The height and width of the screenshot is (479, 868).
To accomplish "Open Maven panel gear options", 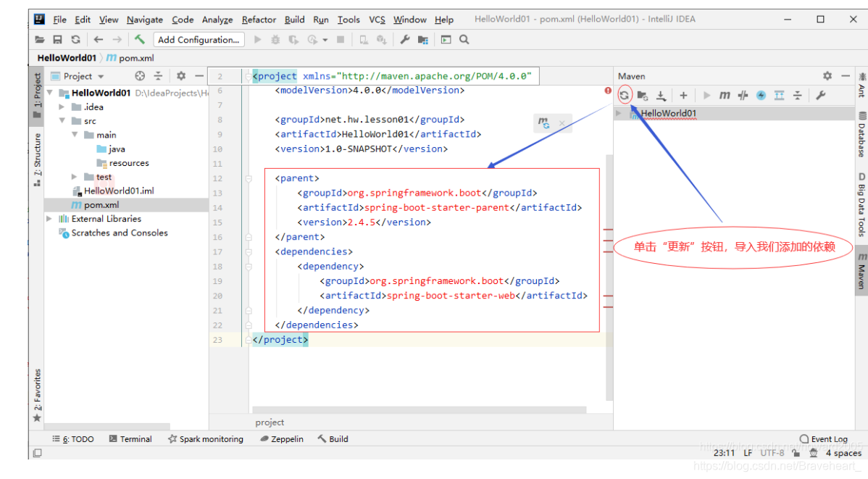I will coord(827,76).
